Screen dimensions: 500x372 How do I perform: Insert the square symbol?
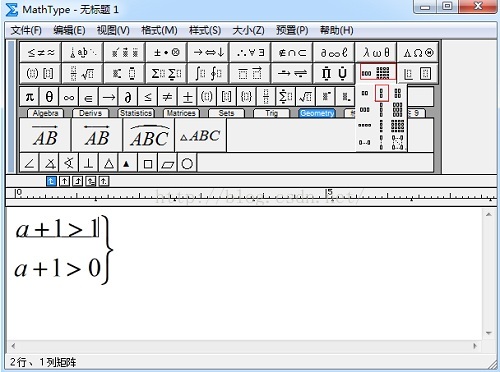click(148, 163)
